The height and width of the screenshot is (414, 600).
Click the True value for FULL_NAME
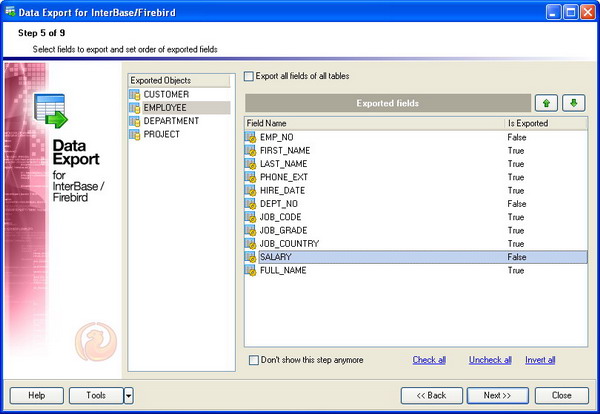516,271
